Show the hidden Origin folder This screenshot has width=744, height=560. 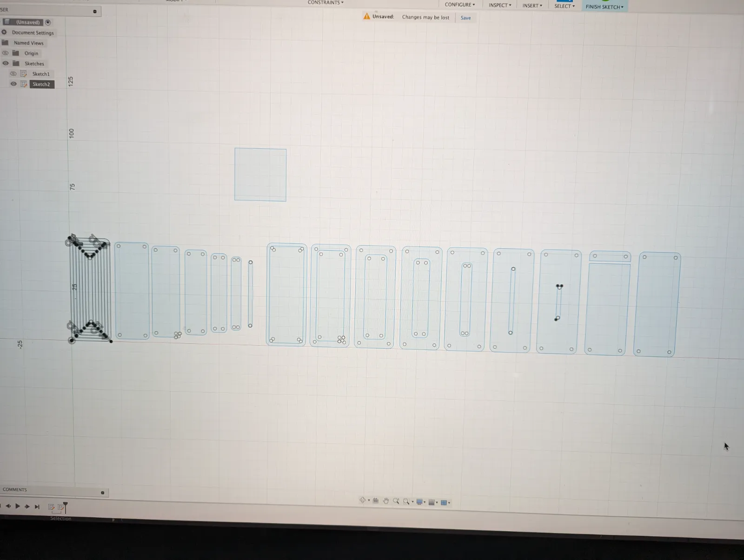pos(5,53)
